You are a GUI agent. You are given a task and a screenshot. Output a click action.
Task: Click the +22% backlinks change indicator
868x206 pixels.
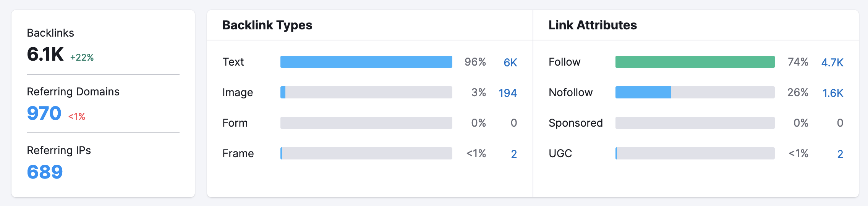tap(82, 58)
